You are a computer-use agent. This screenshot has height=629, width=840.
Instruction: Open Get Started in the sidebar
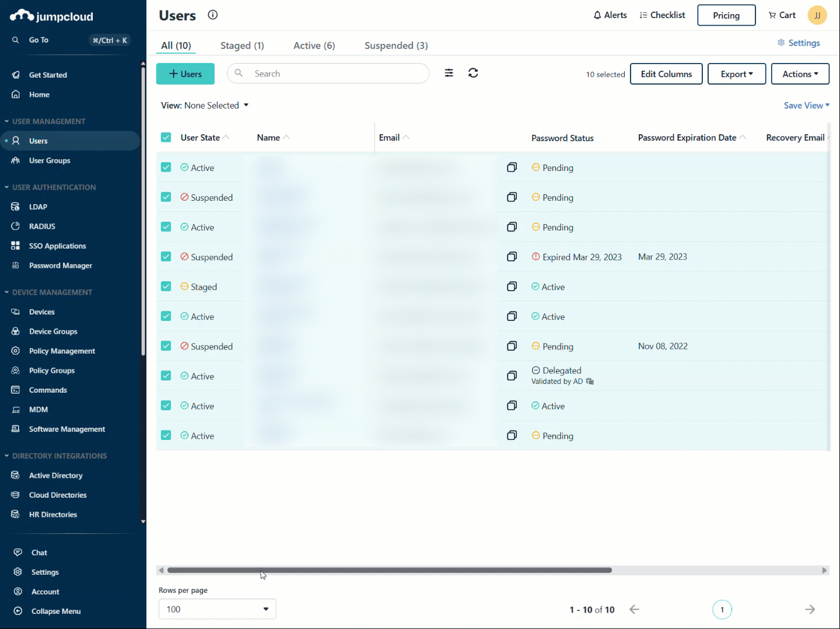click(48, 75)
